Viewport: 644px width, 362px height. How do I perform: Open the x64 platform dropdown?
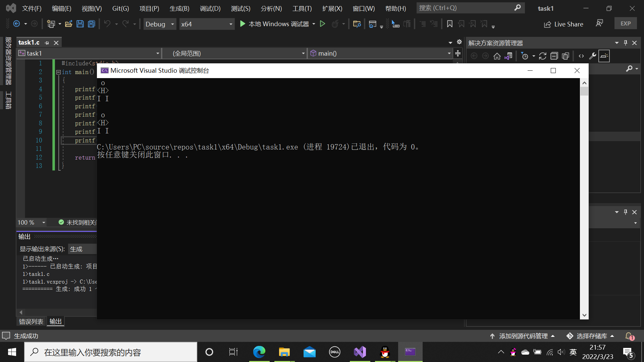click(230, 24)
